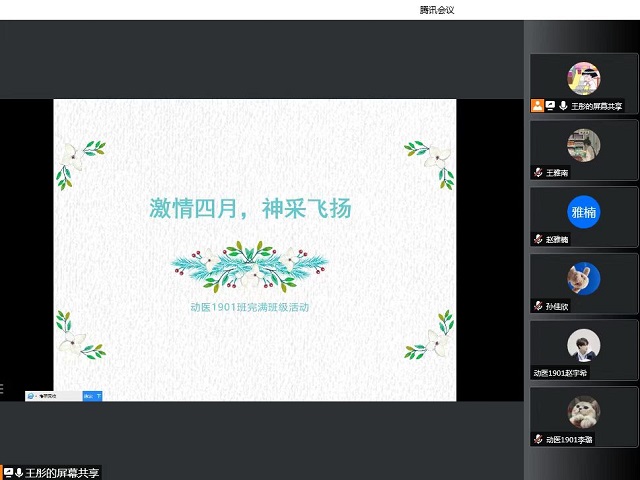Click muted mic icon beside 孙佳欣
The height and width of the screenshot is (480, 640).
(x=538, y=306)
